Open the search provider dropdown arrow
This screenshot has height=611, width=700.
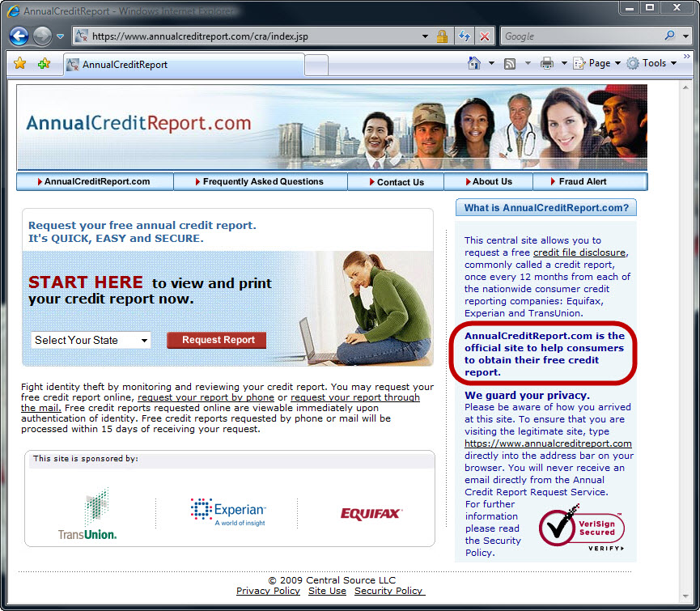pyautogui.click(x=685, y=36)
